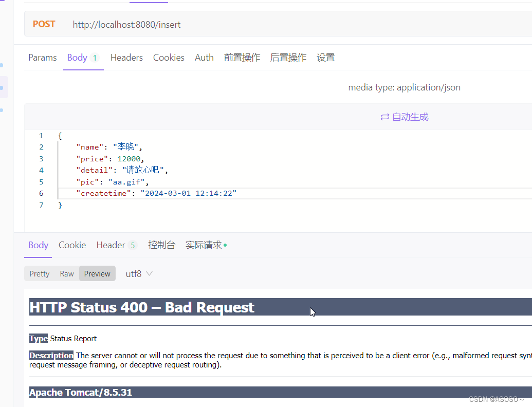Open the 后置操作 tab
The image size is (532, 407).
(x=288, y=58)
